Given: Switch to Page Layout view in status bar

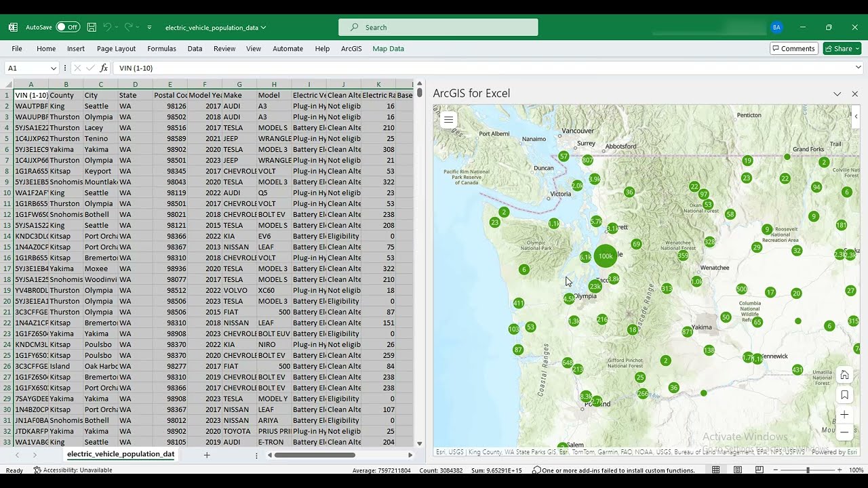Looking at the screenshot, I should [738, 470].
